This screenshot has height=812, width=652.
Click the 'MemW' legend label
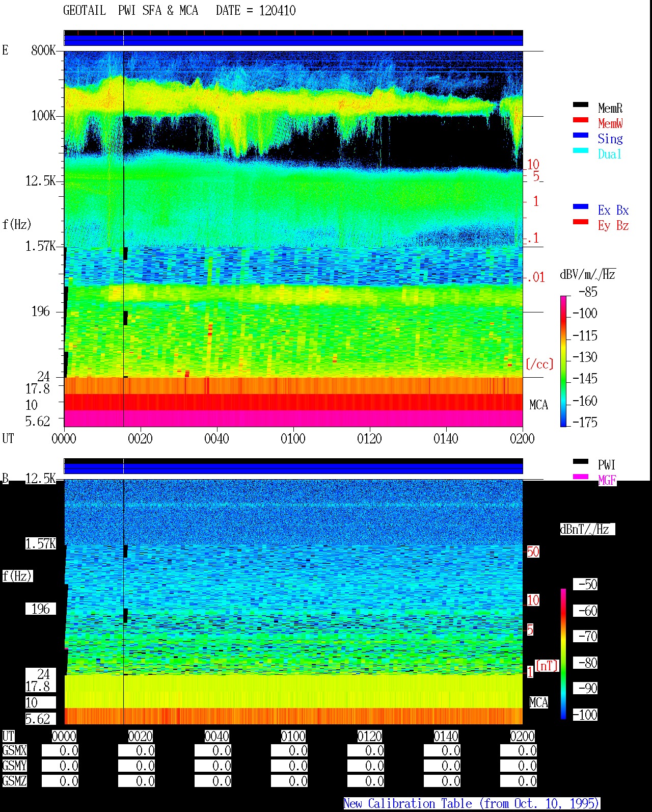coord(610,123)
